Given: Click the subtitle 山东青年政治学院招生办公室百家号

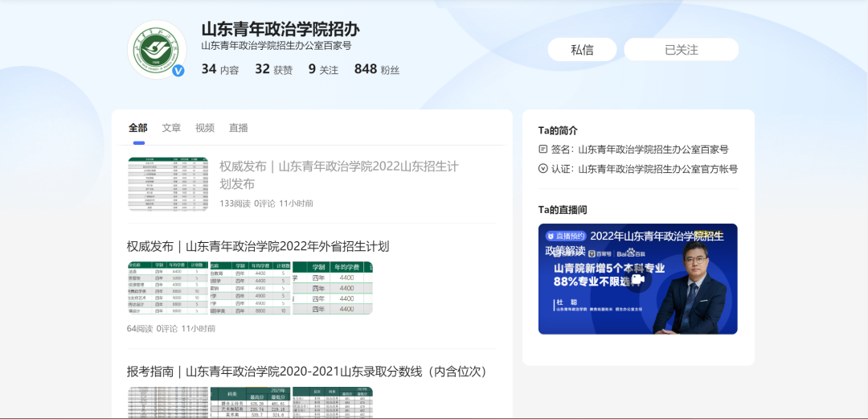Looking at the screenshot, I should click(276, 46).
